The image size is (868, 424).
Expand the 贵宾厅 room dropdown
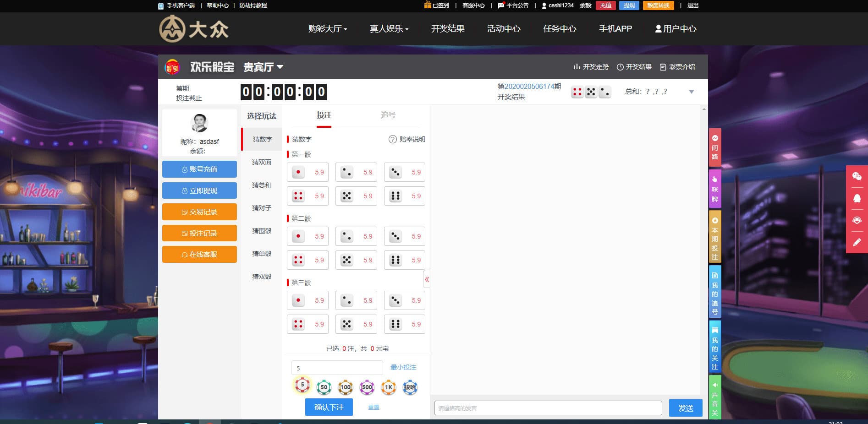(x=263, y=67)
